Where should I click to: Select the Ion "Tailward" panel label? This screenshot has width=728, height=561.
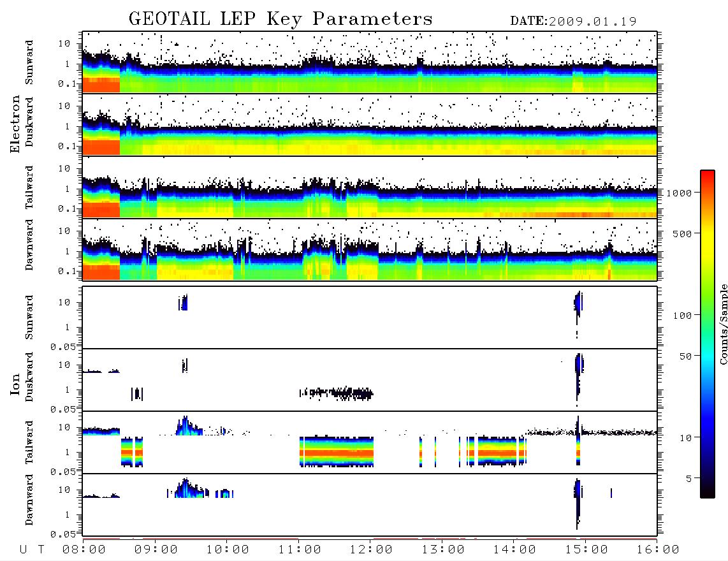tap(29, 442)
